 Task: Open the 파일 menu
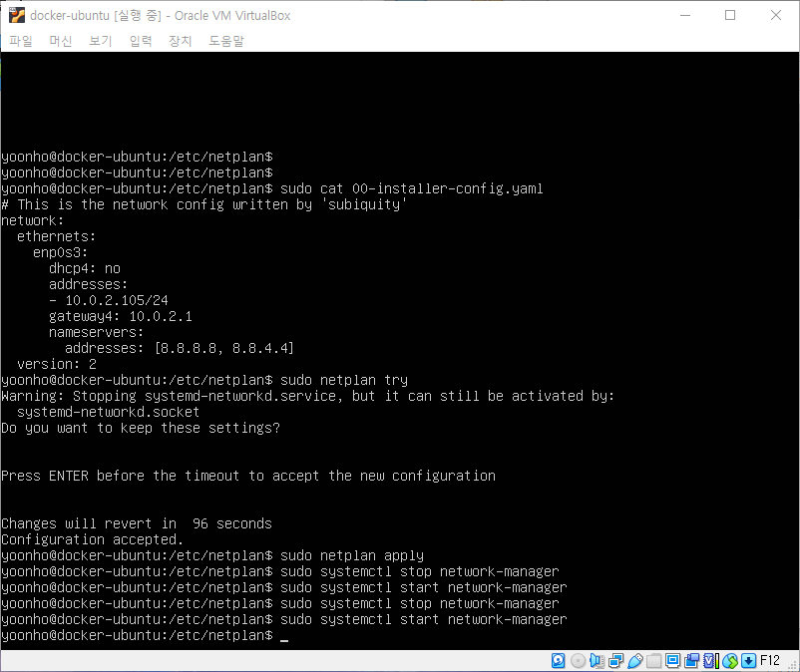point(21,41)
